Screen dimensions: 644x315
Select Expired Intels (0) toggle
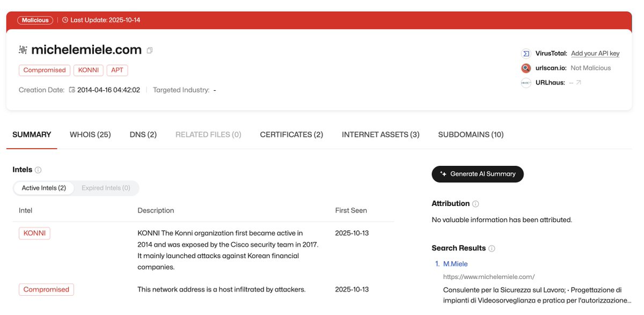106,188
